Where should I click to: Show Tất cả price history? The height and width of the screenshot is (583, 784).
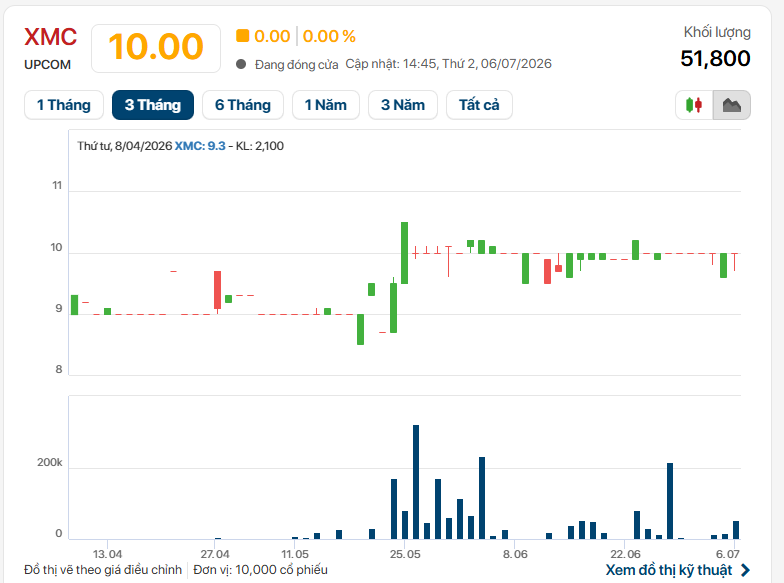pyautogui.click(x=480, y=105)
